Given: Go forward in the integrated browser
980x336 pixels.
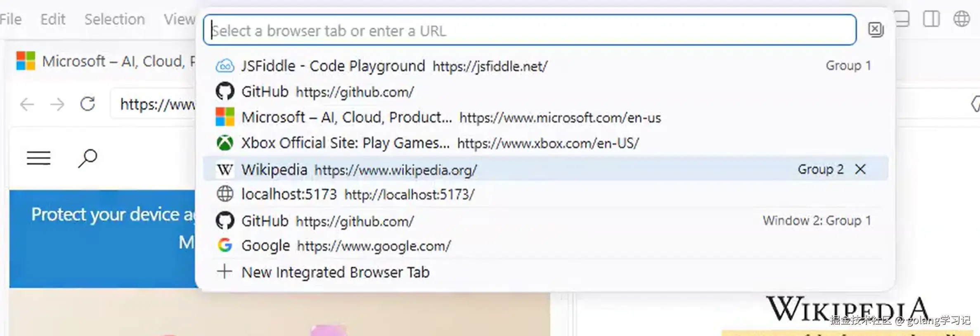Looking at the screenshot, I should 57,104.
